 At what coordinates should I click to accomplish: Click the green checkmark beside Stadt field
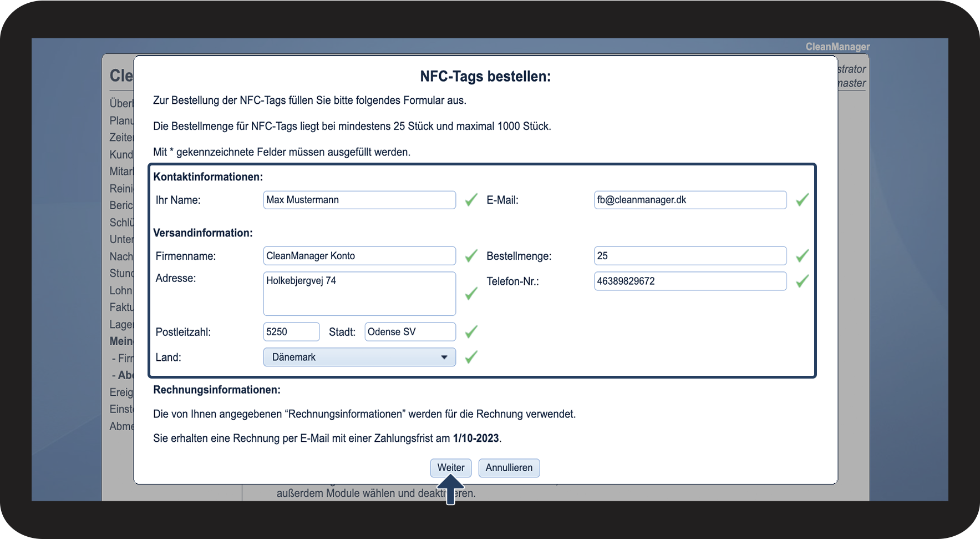(471, 332)
